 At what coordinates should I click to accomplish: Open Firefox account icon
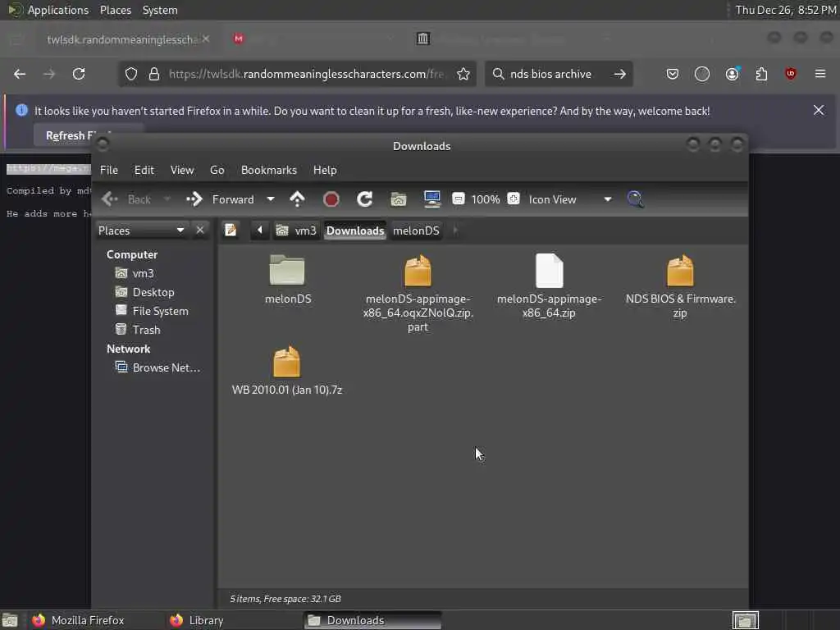click(732, 74)
